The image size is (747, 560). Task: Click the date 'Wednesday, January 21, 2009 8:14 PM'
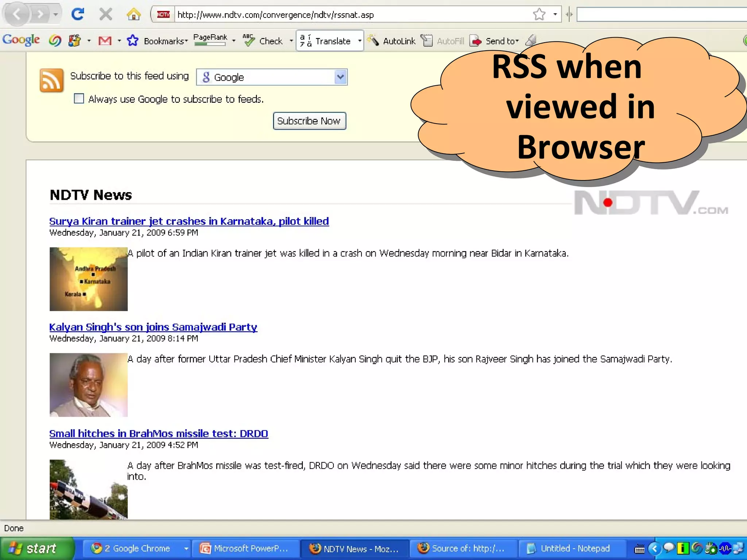124,338
